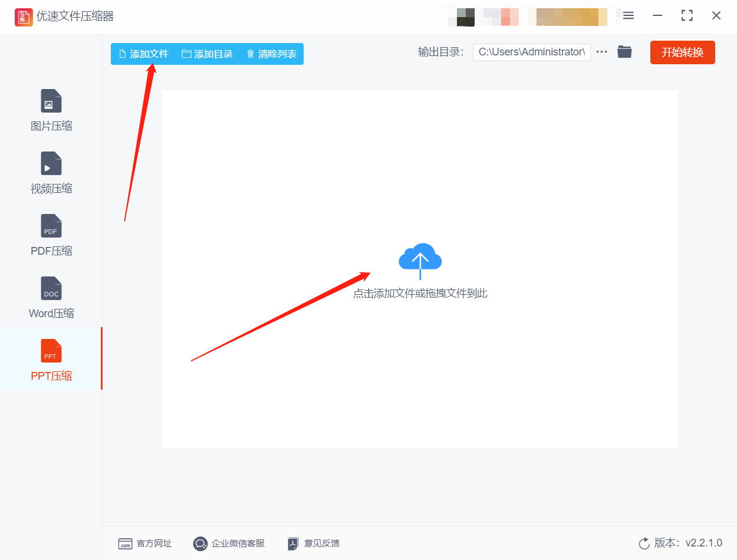This screenshot has height=560, width=737.
Task: Select the PPT压缩 sidebar icon
Action: [51, 351]
